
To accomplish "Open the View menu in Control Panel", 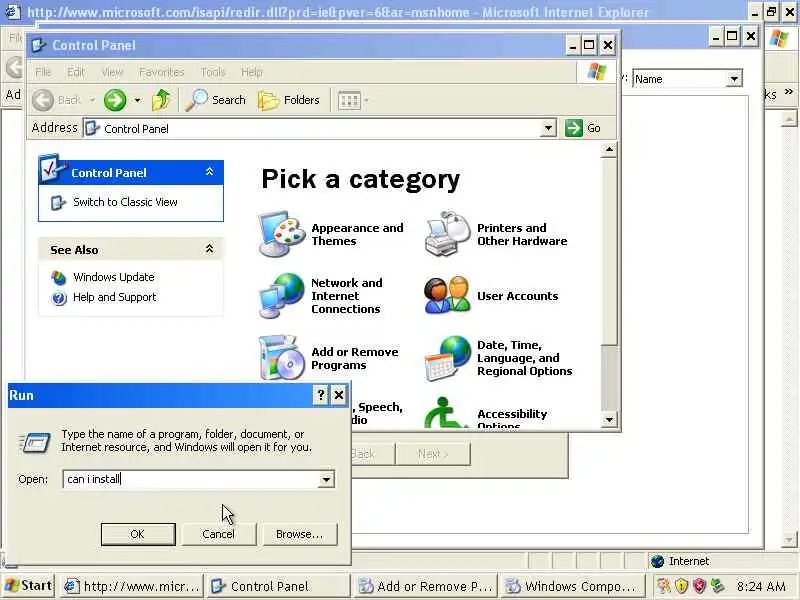I will [112, 72].
